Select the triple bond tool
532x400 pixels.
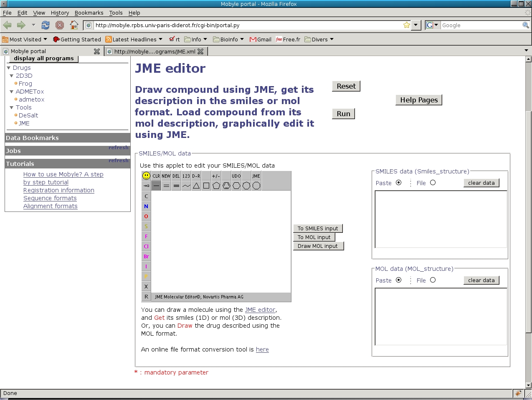176,186
